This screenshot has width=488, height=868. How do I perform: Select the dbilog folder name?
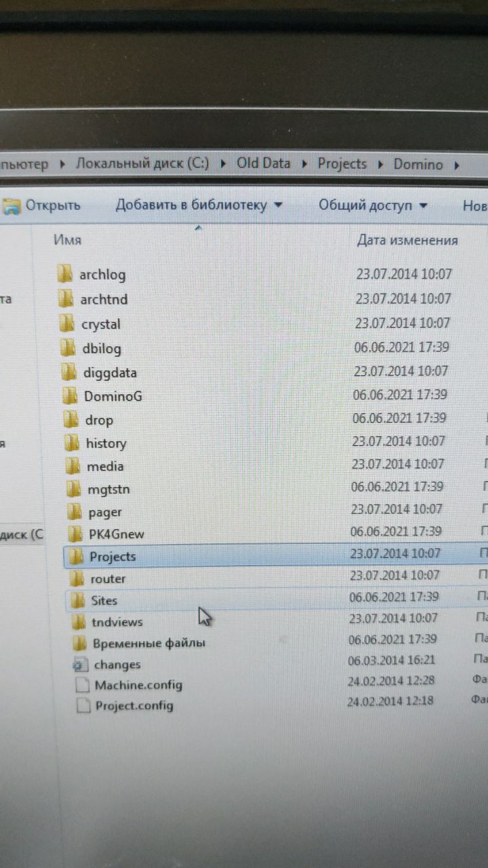click(x=102, y=349)
